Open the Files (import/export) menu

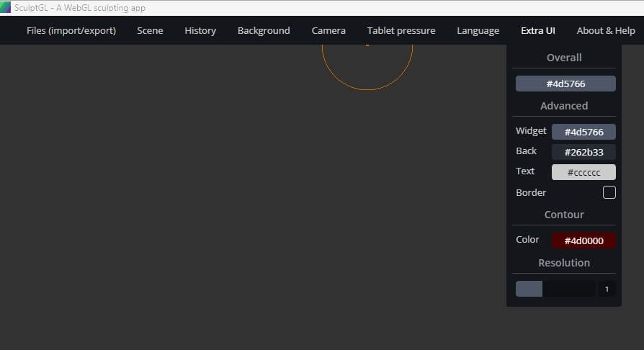(71, 31)
